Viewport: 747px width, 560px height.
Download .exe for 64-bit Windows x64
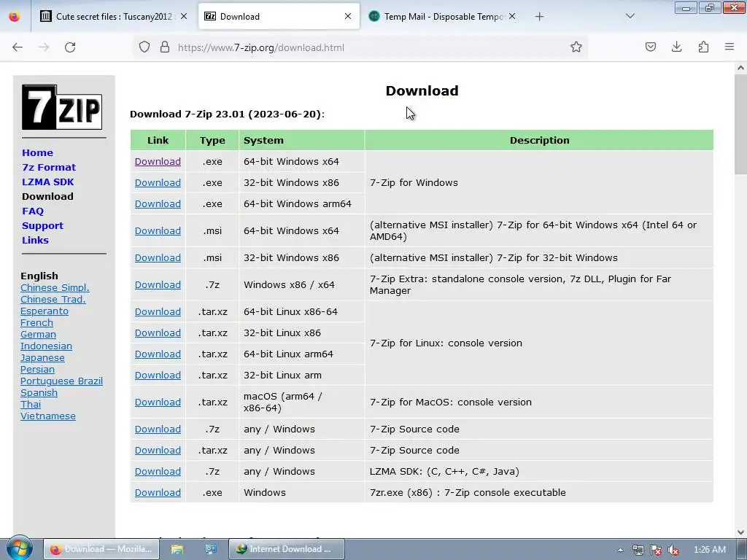(x=158, y=161)
